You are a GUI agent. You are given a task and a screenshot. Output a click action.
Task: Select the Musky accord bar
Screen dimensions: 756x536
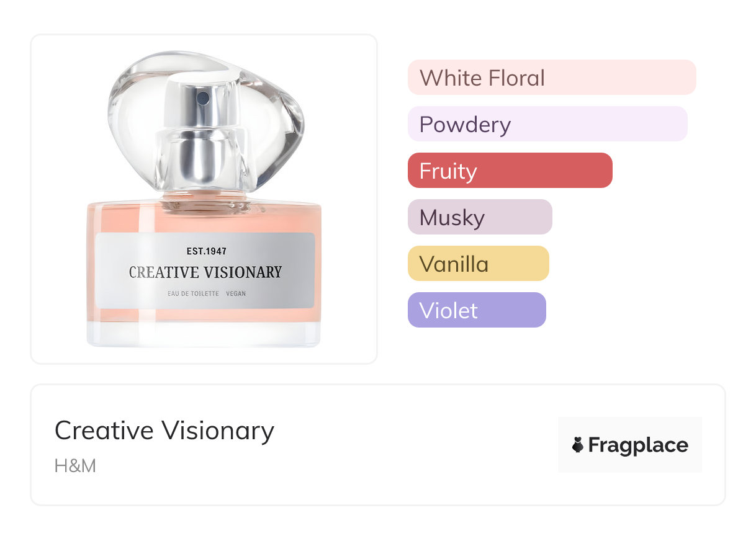pos(480,217)
